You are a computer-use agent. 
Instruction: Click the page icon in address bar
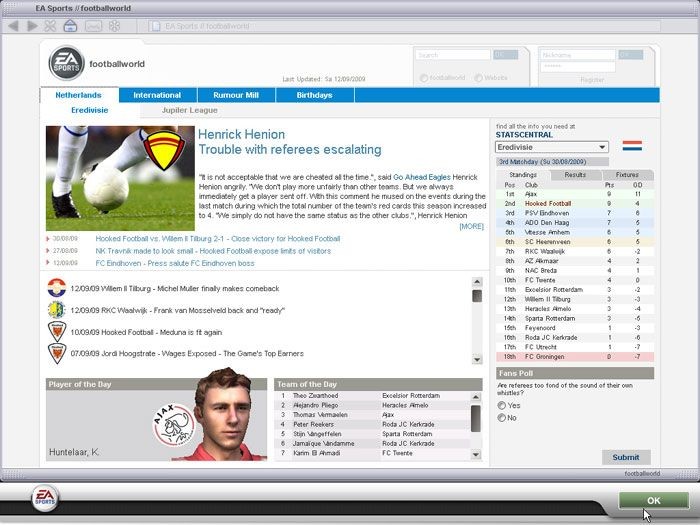(155, 26)
